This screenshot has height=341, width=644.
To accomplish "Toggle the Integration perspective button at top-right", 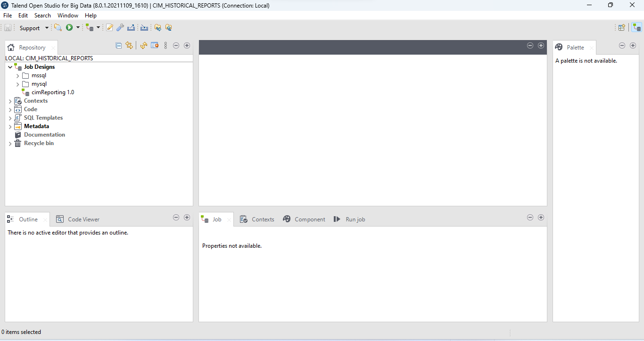I will (x=636, y=28).
